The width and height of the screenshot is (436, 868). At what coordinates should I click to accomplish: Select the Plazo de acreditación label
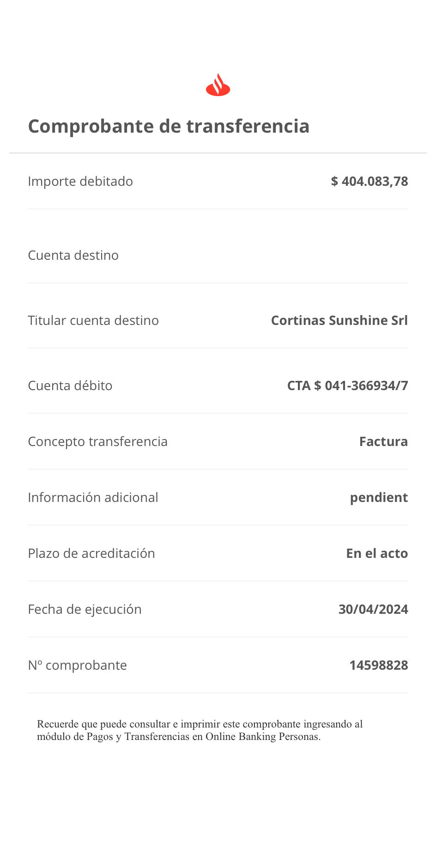pos(91,553)
